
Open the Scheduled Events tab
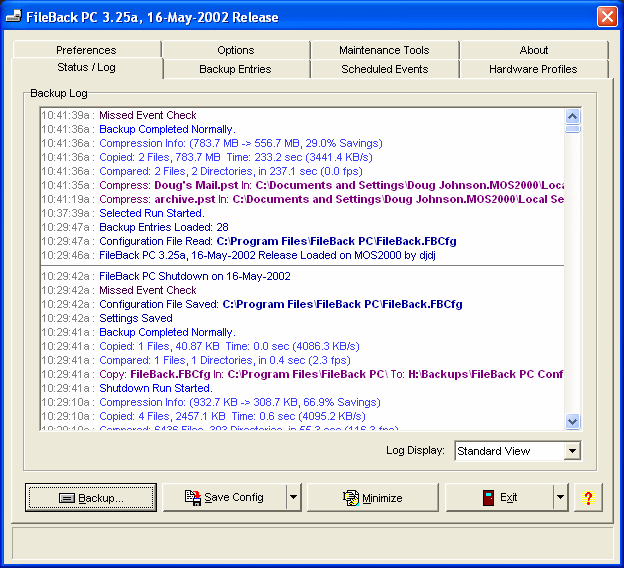click(384, 69)
